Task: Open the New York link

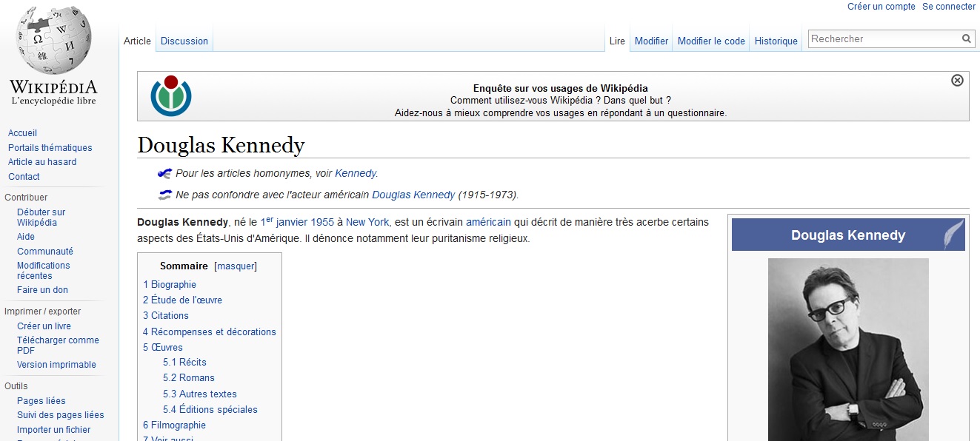Action: click(x=367, y=222)
